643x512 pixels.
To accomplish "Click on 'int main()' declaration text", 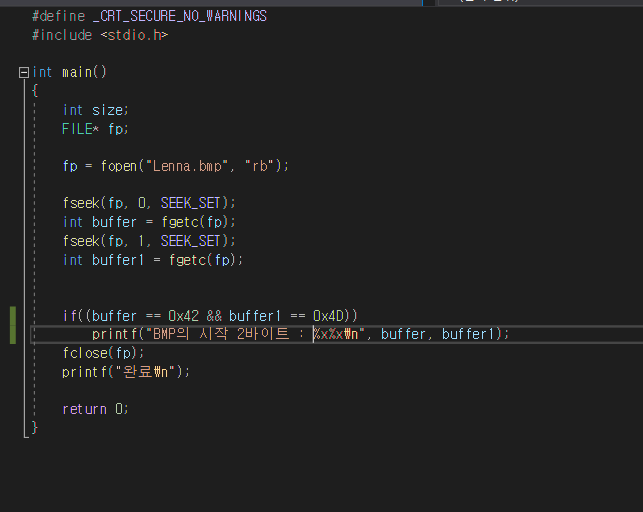I will (x=69, y=72).
